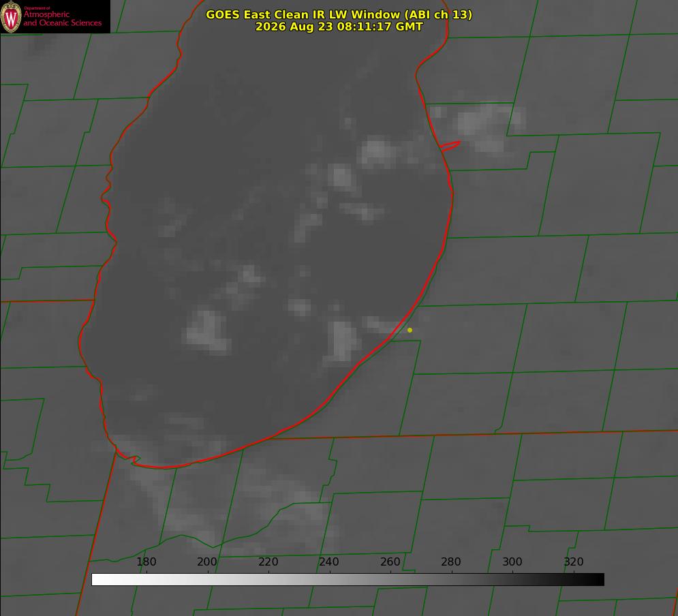Click the small red peninsula on eastern shoreline
The image size is (678, 616).
click(450, 146)
